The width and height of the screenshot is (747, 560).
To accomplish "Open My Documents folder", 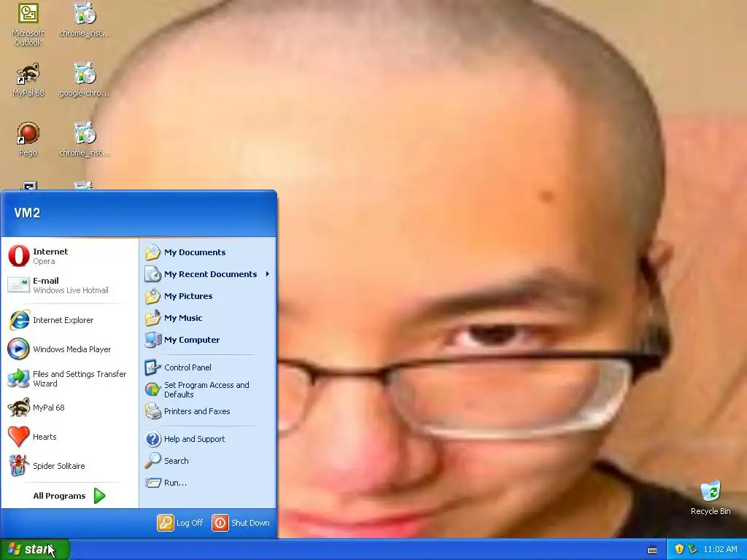I will 208,252.
